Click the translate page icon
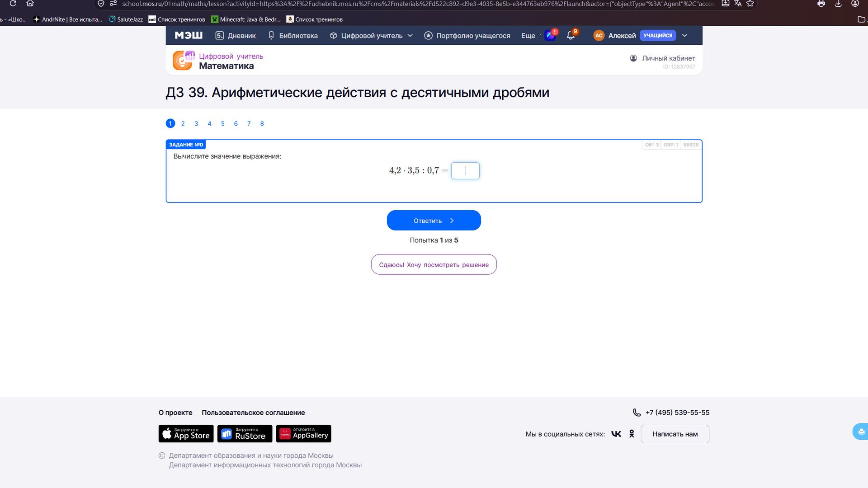Image resolution: width=868 pixels, height=488 pixels. 738,4
